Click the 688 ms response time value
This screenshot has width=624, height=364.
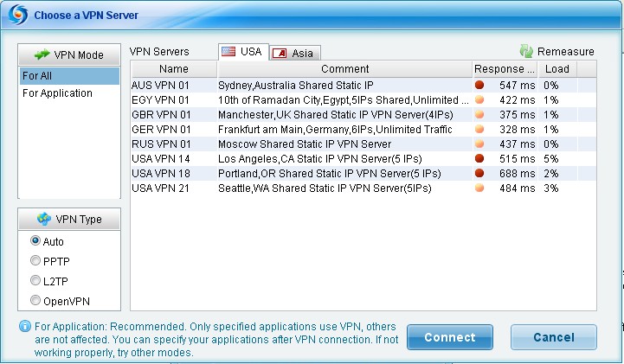click(517, 173)
